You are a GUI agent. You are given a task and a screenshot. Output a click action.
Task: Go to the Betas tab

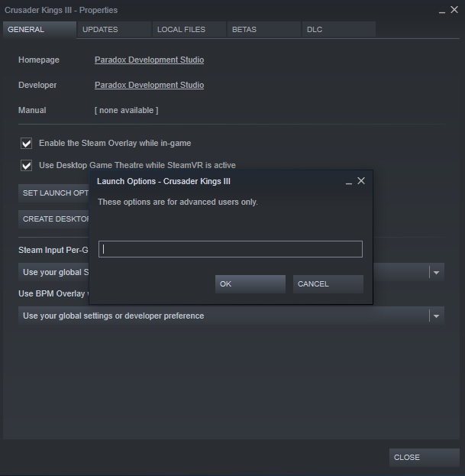244,30
